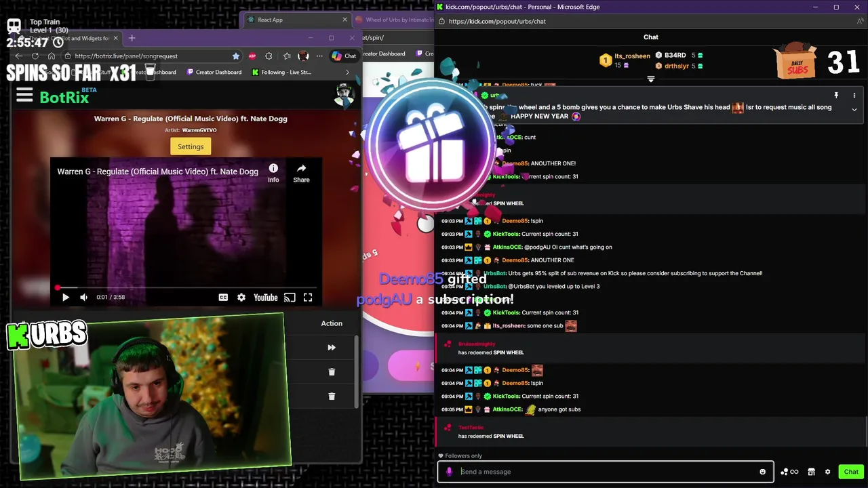Go to browser home page
868x488 pixels.
pyautogui.click(x=52, y=56)
